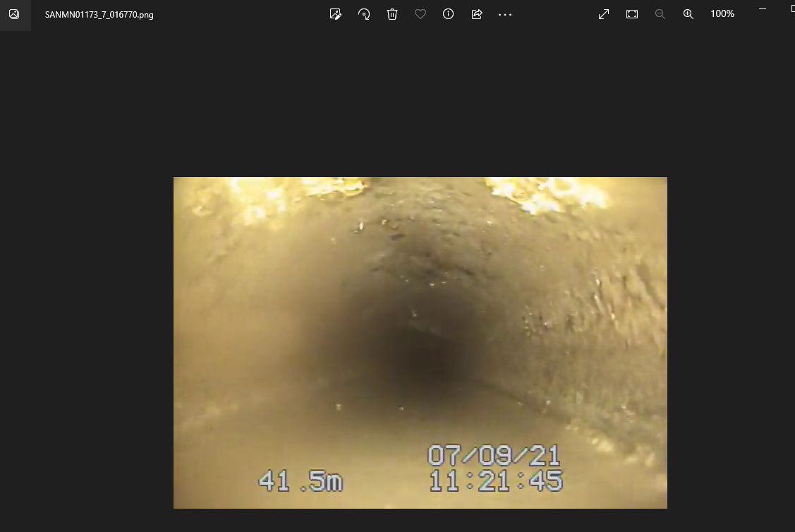This screenshot has width=795, height=532.
Task: Minimize the Photos window
Action: coord(762,8)
